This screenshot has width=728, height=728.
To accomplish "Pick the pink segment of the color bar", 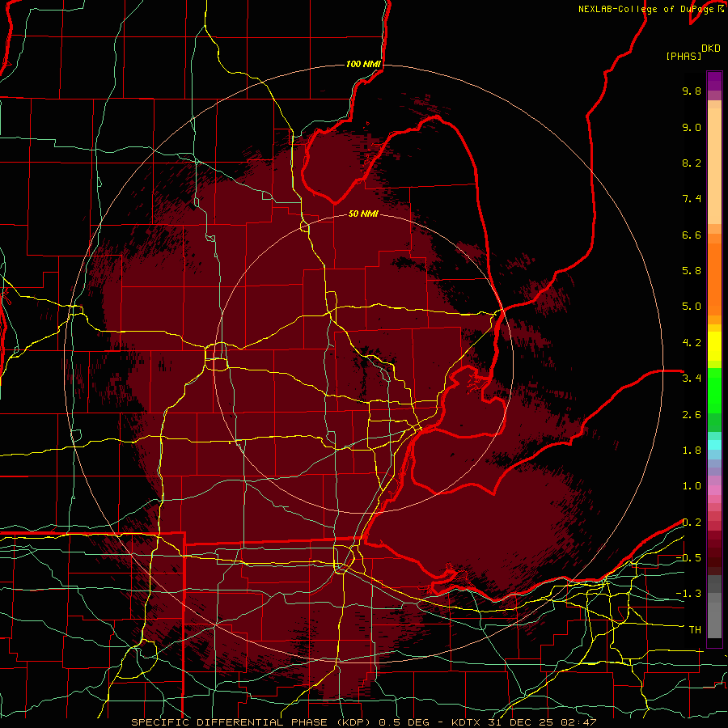I will pos(714,490).
